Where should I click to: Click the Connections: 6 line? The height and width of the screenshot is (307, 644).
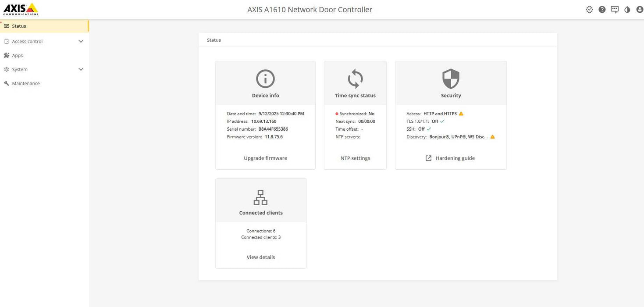coord(261,231)
